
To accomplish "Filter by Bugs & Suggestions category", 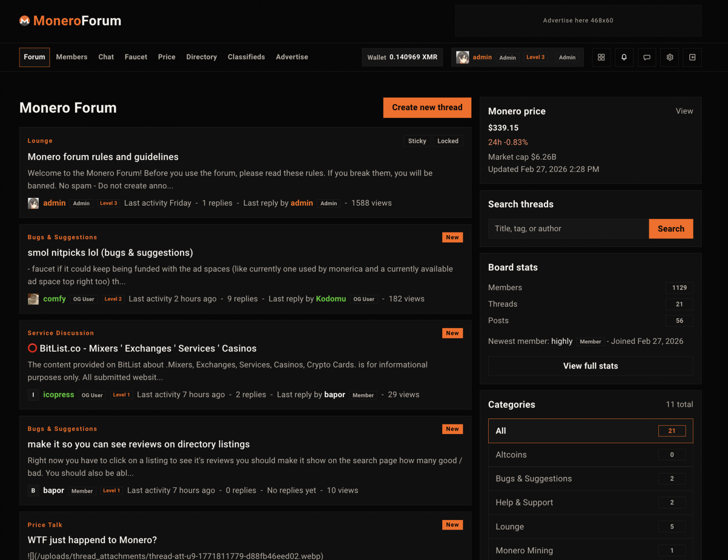I will [x=590, y=479].
